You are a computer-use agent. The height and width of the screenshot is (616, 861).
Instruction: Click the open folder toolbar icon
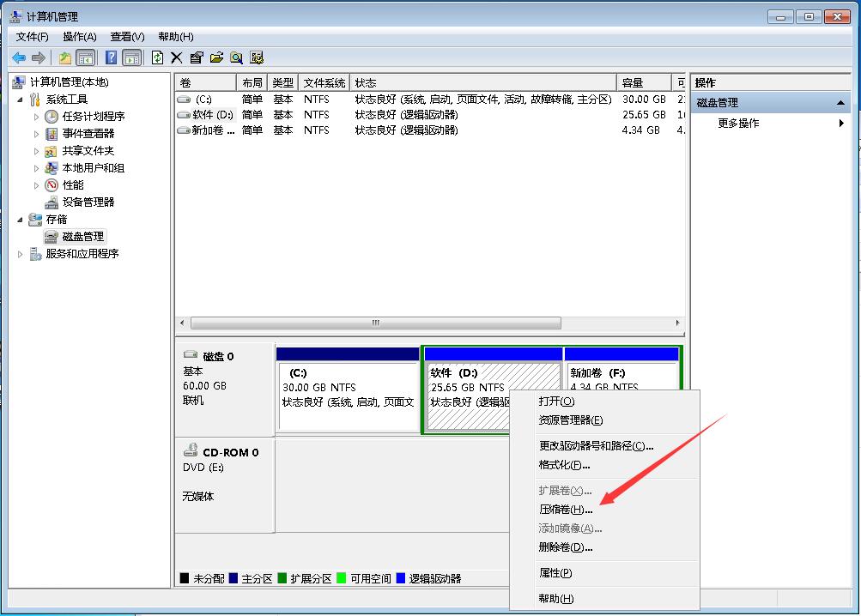(215, 57)
